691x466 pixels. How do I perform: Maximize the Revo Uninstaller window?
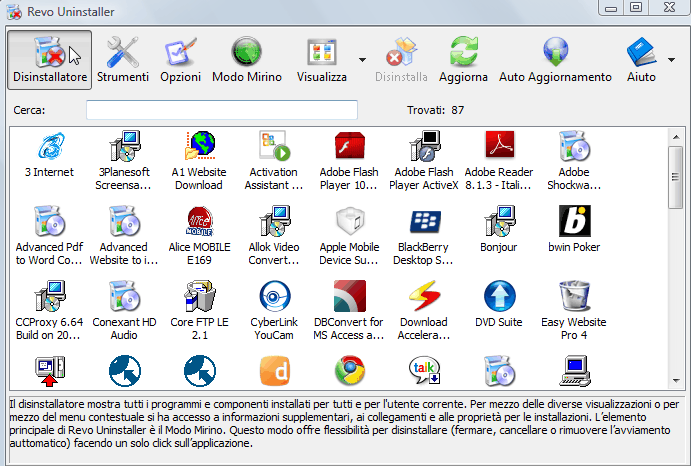(635, 7)
